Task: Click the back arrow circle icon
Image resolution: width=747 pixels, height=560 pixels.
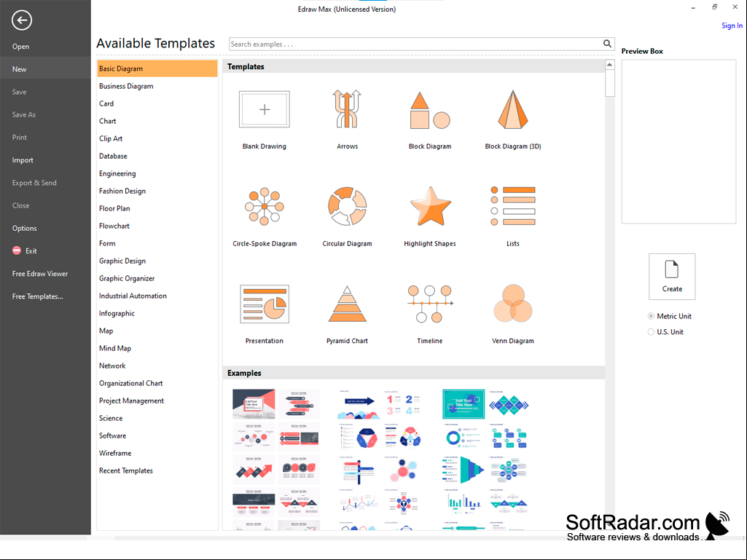Action: [x=22, y=20]
